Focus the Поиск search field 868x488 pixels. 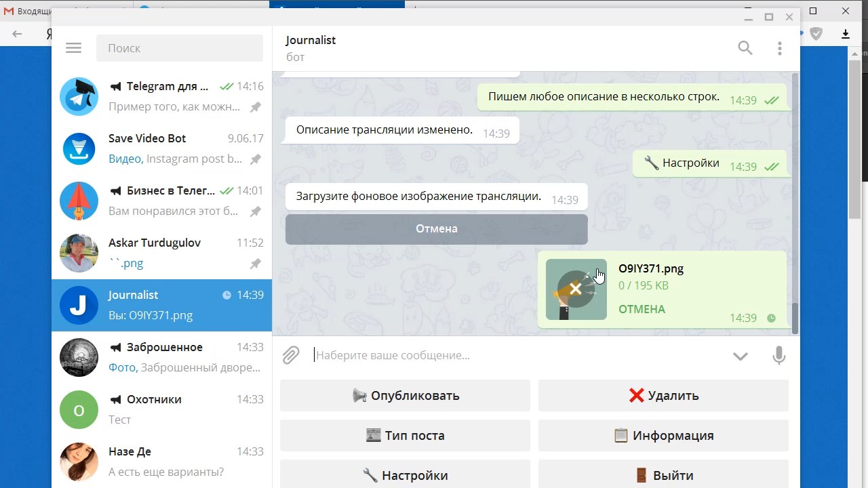[180, 48]
